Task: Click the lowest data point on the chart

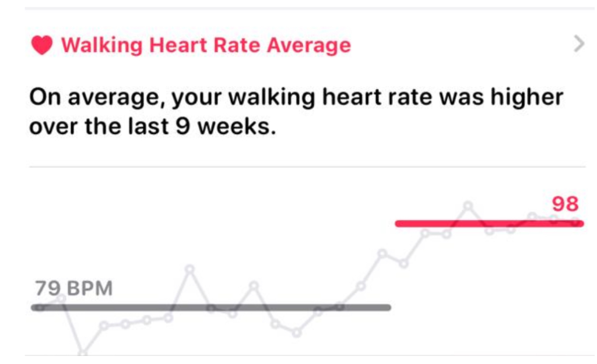Action: 83,352
